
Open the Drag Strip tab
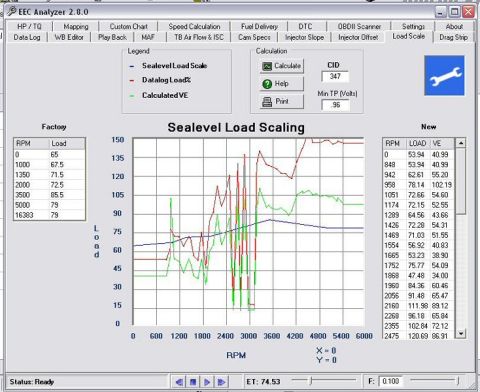(453, 37)
